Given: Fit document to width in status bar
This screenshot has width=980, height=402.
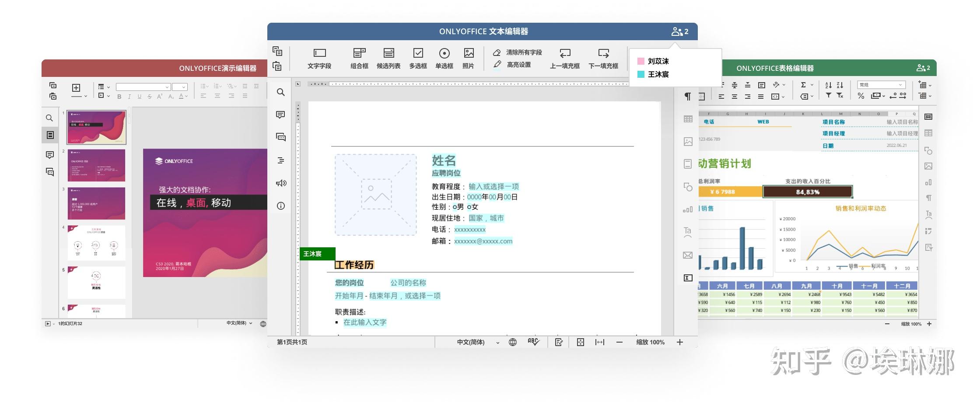Looking at the screenshot, I should 600,342.
